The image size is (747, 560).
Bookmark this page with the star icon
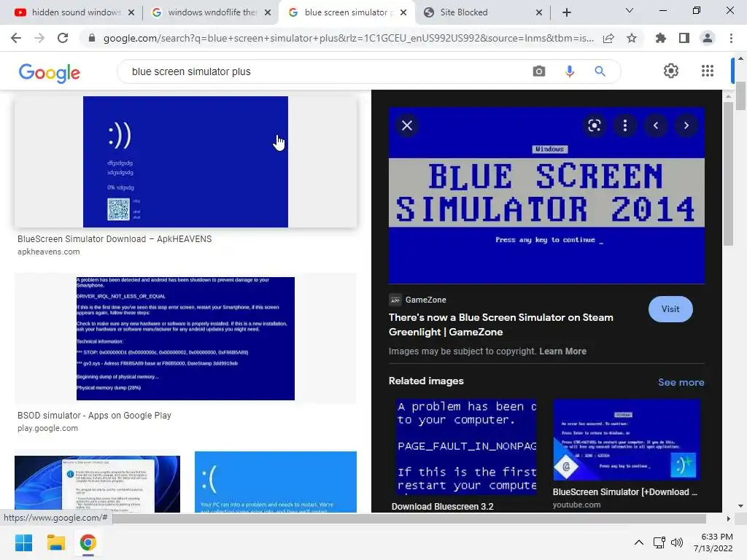point(632,39)
